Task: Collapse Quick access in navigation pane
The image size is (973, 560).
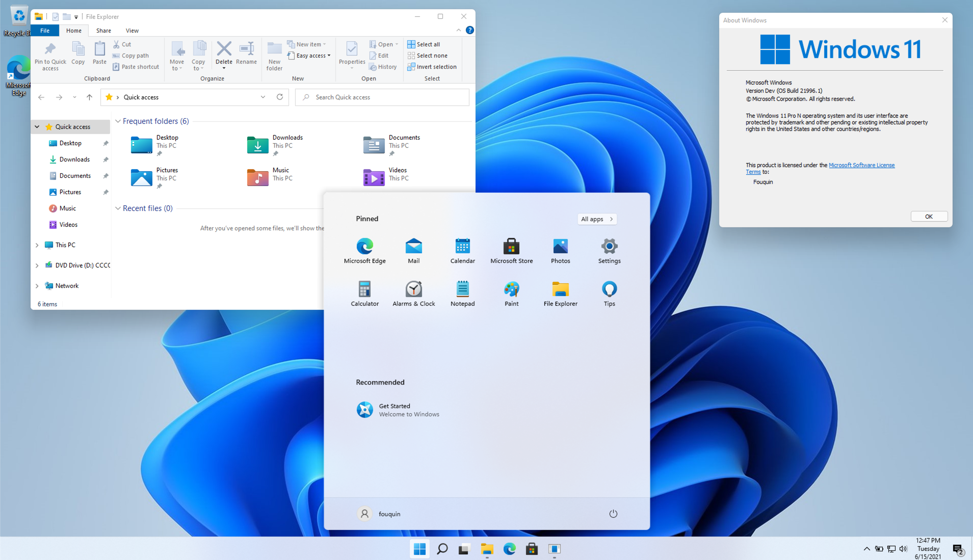Action: [37, 127]
